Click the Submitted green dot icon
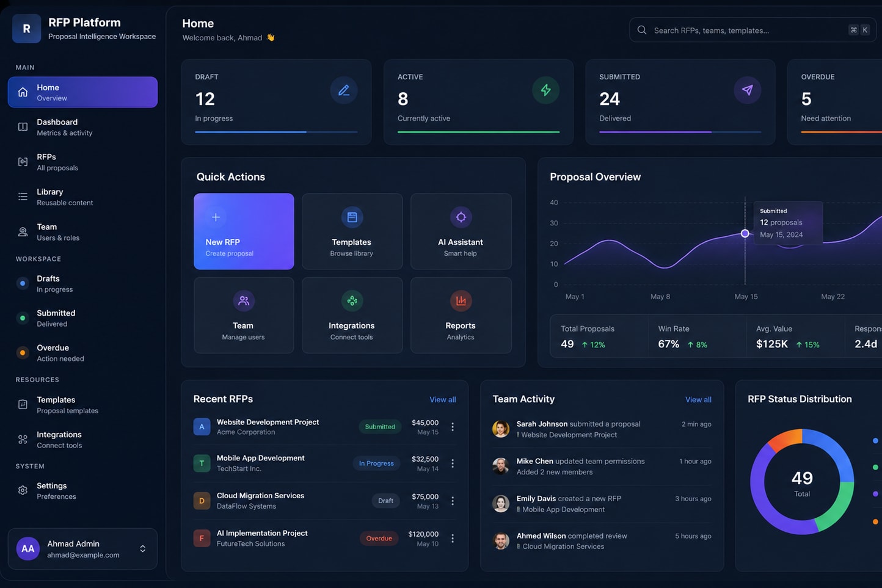The height and width of the screenshot is (588, 882). click(23, 318)
